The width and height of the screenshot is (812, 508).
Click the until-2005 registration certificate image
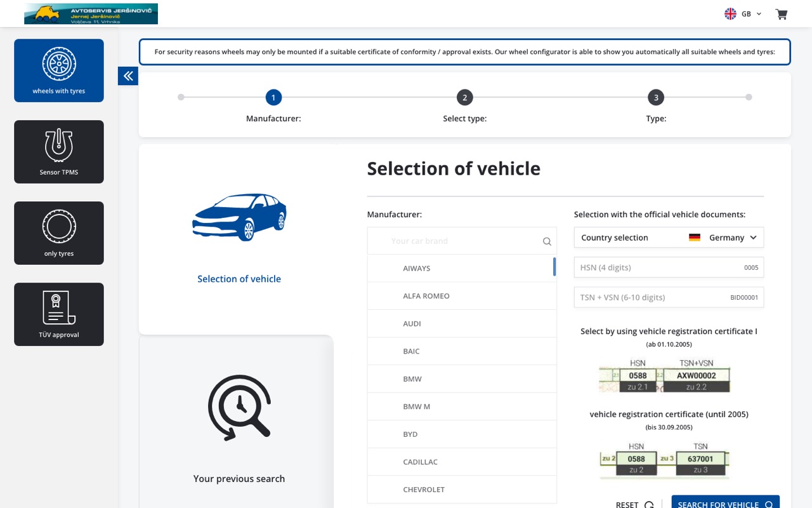click(x=664, y=461)
